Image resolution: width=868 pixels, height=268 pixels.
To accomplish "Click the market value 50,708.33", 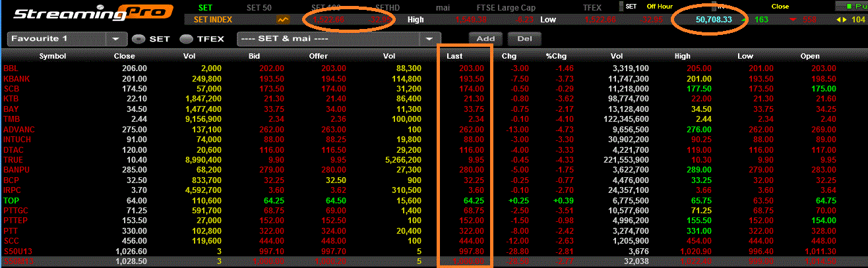I will [714, 20].
